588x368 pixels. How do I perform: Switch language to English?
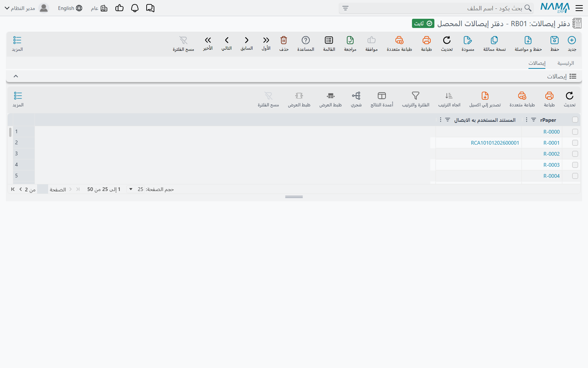[70, 8]
